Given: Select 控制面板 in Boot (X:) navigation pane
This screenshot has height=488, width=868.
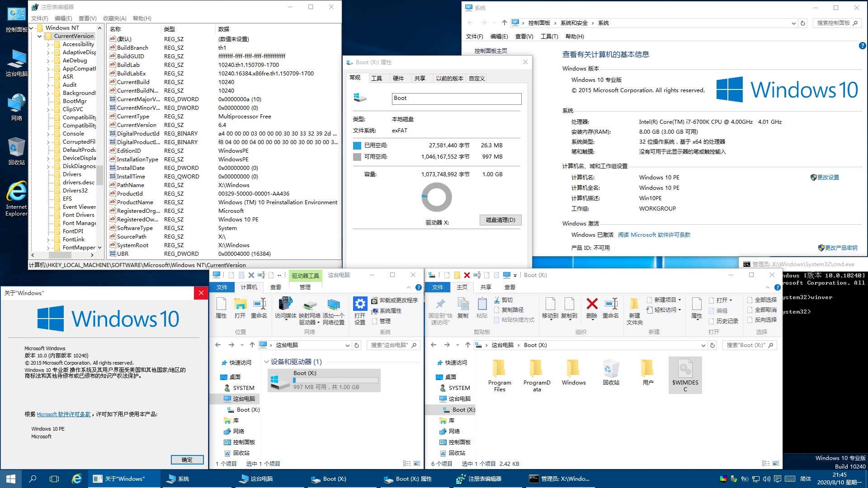Looking at the screenshot, I should (459, 442).
